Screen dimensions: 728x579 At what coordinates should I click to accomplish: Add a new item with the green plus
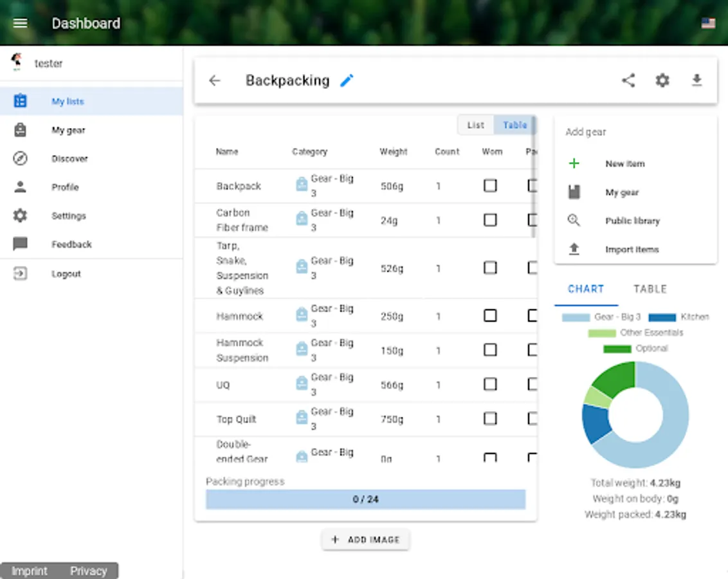coord(574,163)
